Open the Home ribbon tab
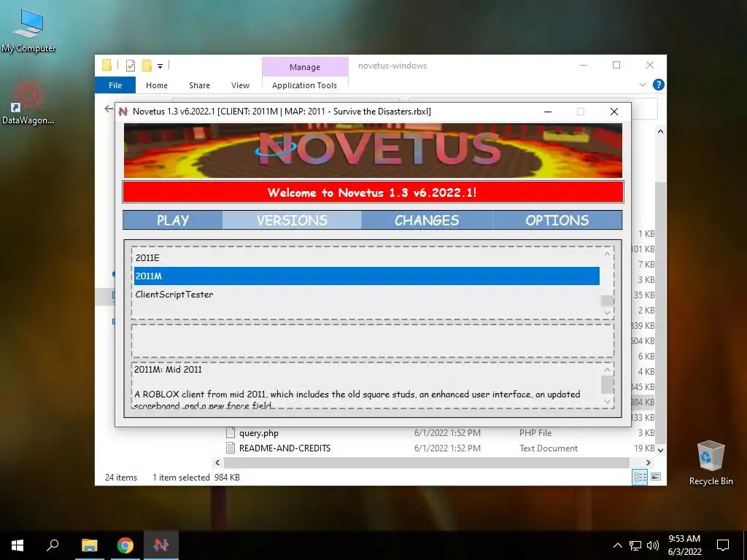Screen dimensions: 747x560 click(157, 85)
